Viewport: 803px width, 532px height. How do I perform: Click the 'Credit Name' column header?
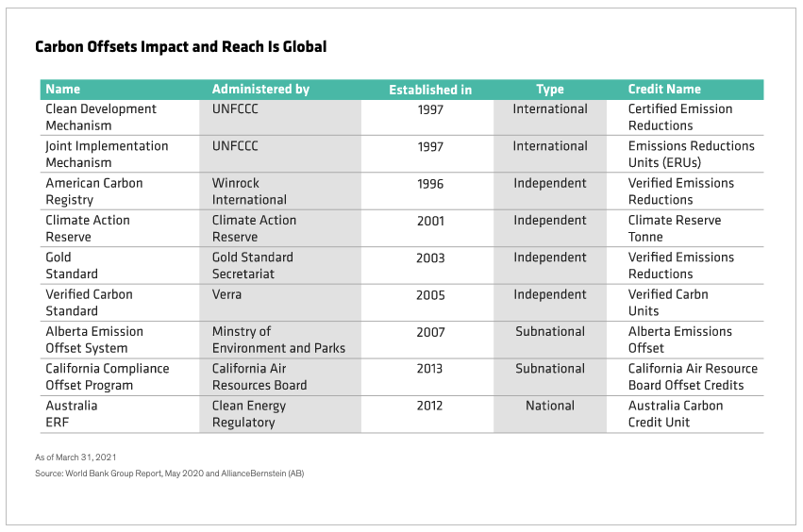(664, 89)
